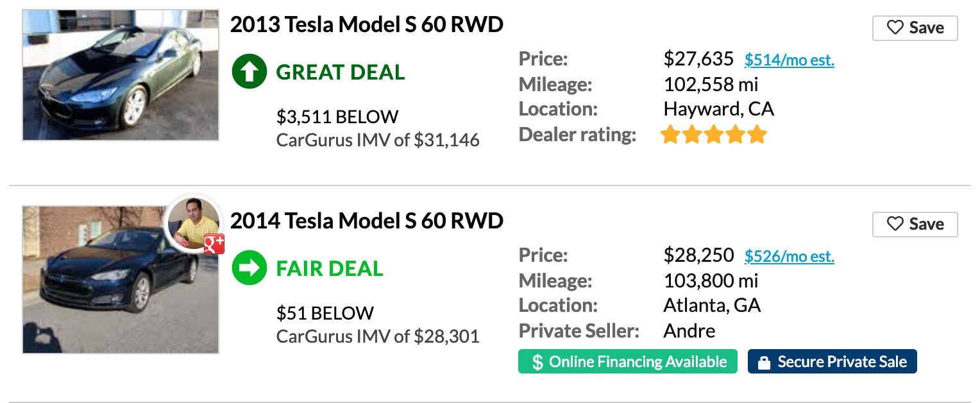Image resolution: width=980 pixels, height=403 pixels.
Task: Click the lock icon on Secure Private Sale
Action: tap(764, 361)
